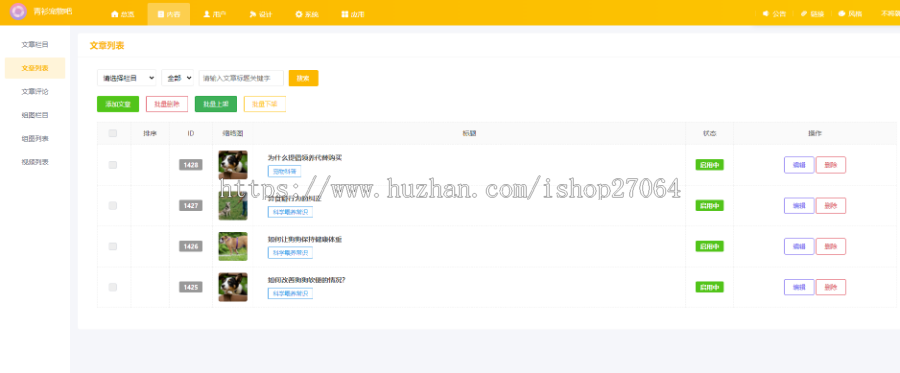This screenshot has height=373, width=900.
Task: Click 编辑 edit for article 1426
Action: point(799,246)
